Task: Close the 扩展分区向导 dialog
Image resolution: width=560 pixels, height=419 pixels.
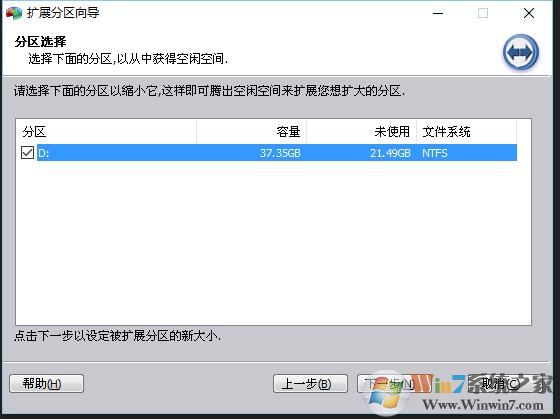Action: [x=529, y=13]
